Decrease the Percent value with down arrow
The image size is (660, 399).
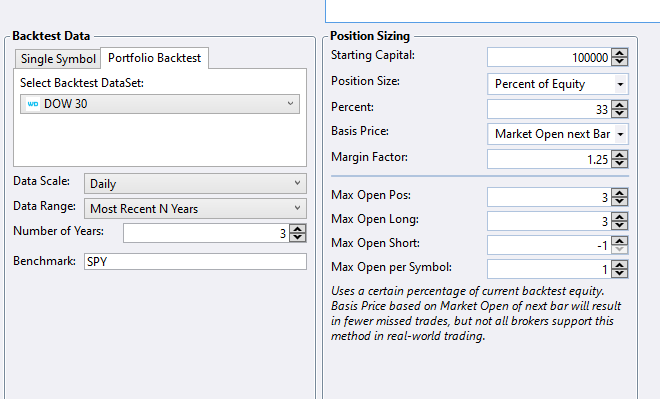pos(620,113)
